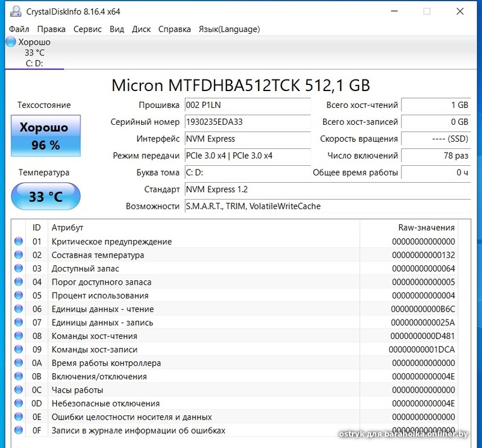The height and width of the screenshot is (448, 482).
Task: Open the Файл menu
Action: tap(19, 29)
